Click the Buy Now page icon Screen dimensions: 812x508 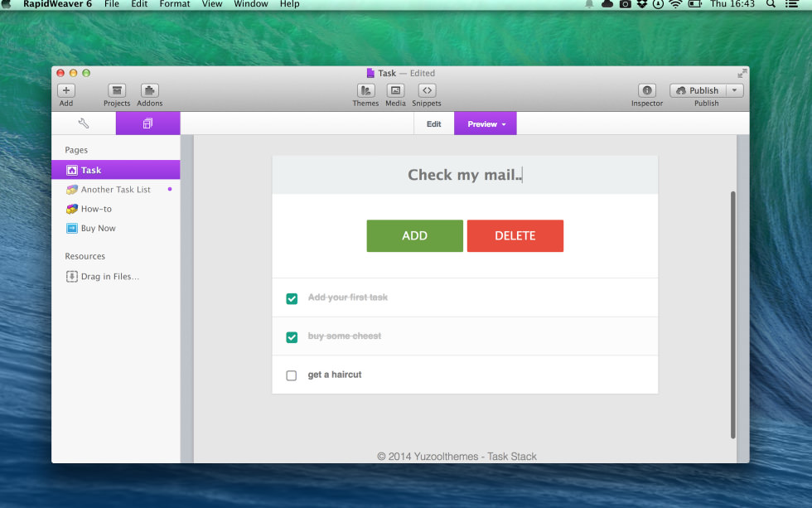click(72, 228)
